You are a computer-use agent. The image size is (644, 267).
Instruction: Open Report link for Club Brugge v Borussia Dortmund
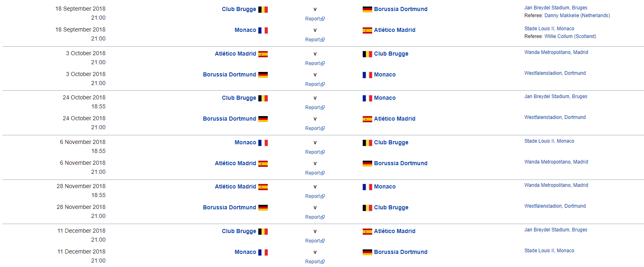[x=315, y=19]
